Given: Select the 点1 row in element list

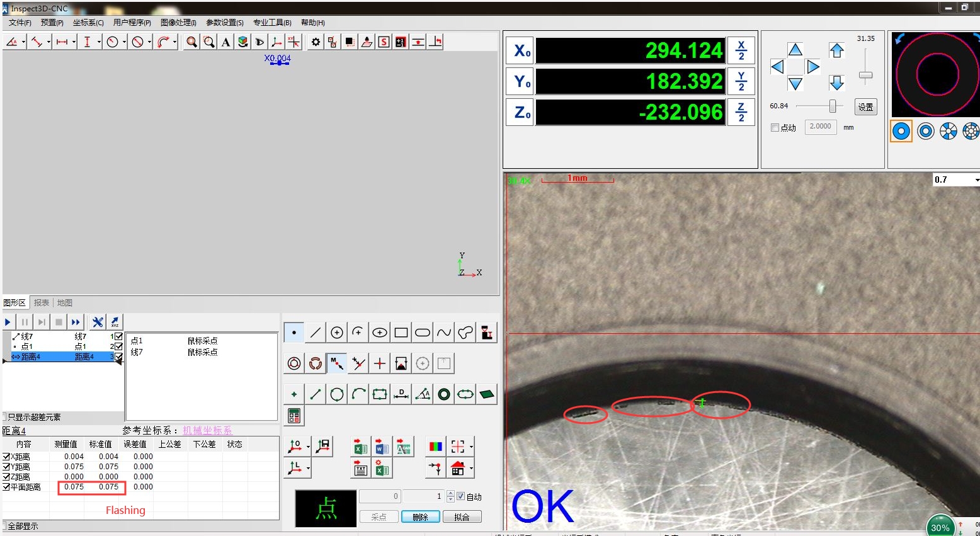Looking at the screenshot, I should point(26,346).
